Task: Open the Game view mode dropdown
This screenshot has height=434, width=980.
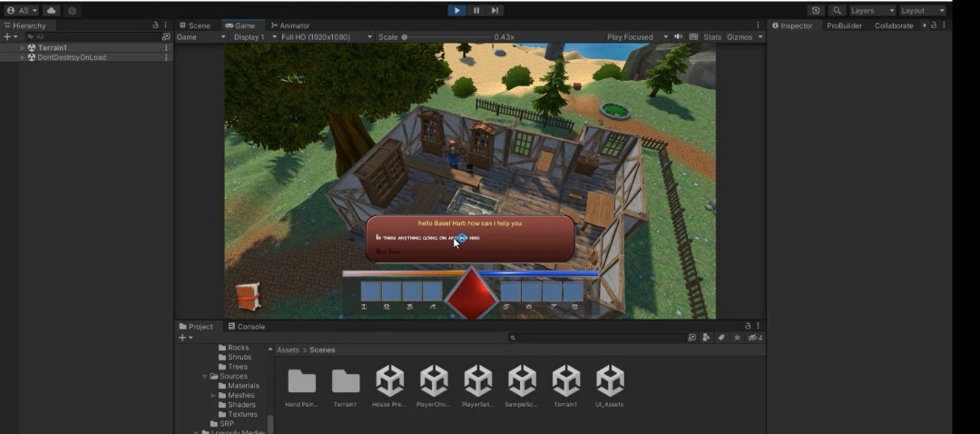Action: click(201, 37)
